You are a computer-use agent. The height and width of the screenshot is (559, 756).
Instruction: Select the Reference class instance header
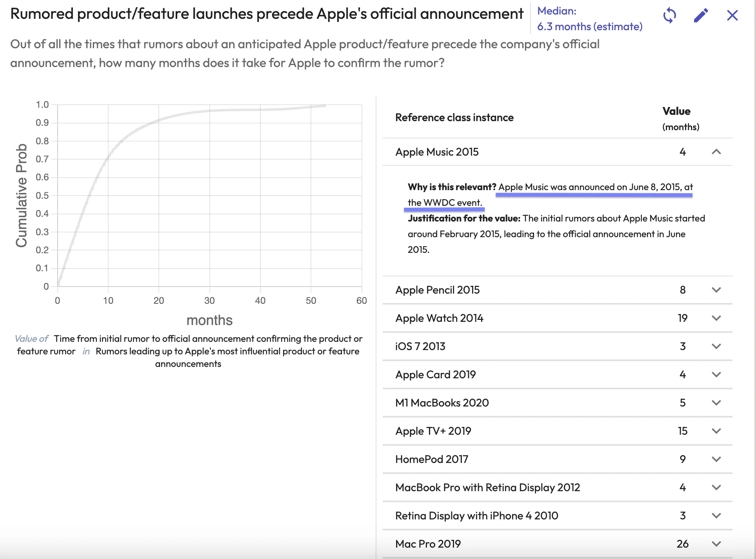[454, 117]
